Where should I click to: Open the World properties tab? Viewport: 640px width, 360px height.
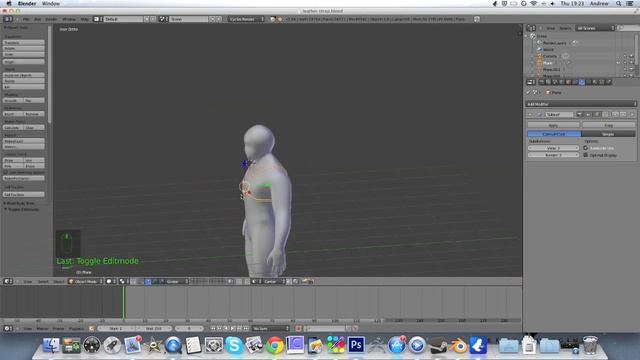[x=562, y=82]
